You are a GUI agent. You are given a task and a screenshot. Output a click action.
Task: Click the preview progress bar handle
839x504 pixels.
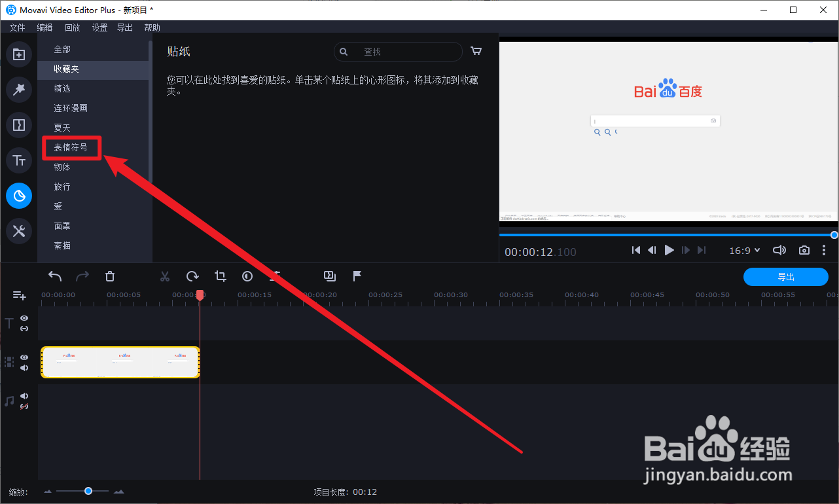834,234
